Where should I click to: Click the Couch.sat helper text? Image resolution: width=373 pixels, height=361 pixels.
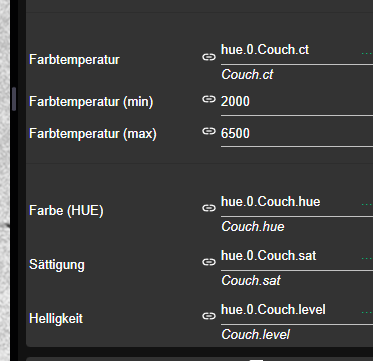pos(251,281)
